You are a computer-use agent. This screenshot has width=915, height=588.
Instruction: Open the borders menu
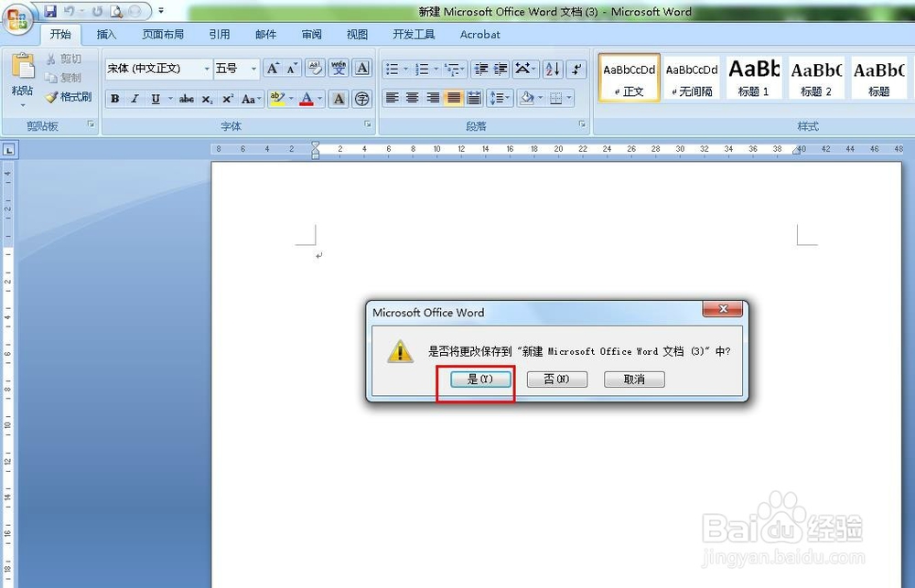click(561, 98)
